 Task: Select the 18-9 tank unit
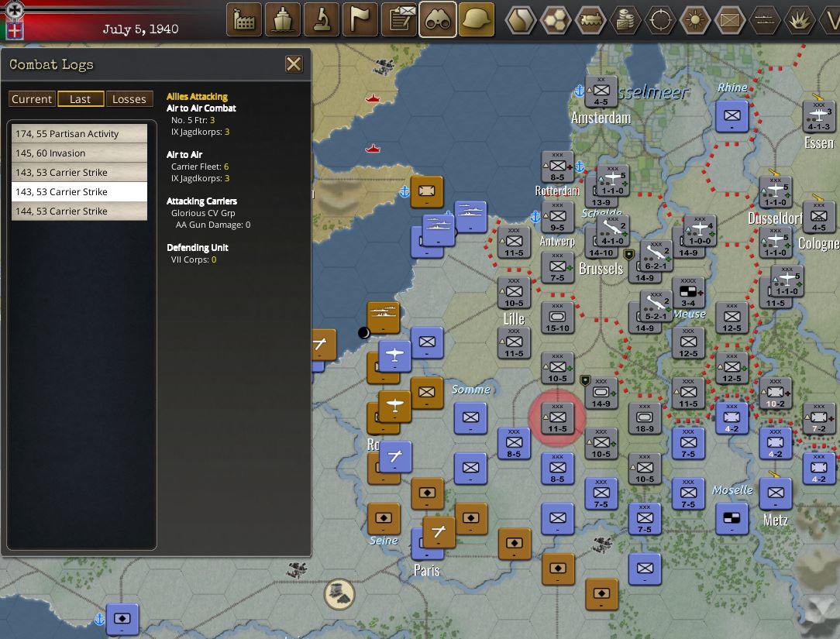[x=645, y=418]
